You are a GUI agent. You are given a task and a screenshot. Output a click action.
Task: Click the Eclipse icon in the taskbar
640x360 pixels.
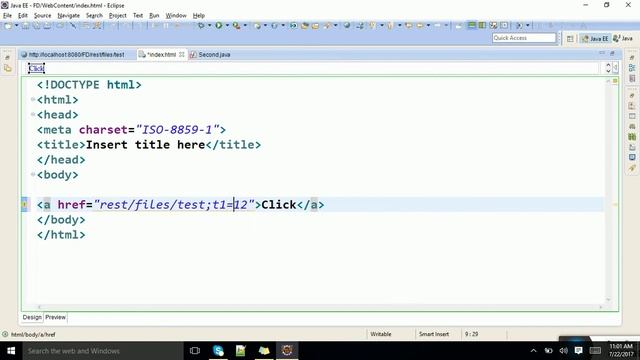[x=287, y=350]
